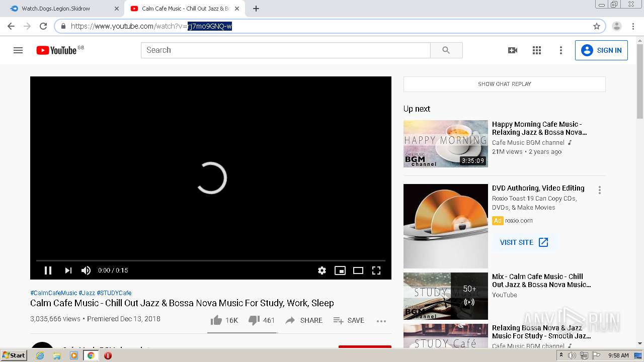Click DVD Authoring, Video Editing ad title
The image size is (644, 362).
point(538,188)
